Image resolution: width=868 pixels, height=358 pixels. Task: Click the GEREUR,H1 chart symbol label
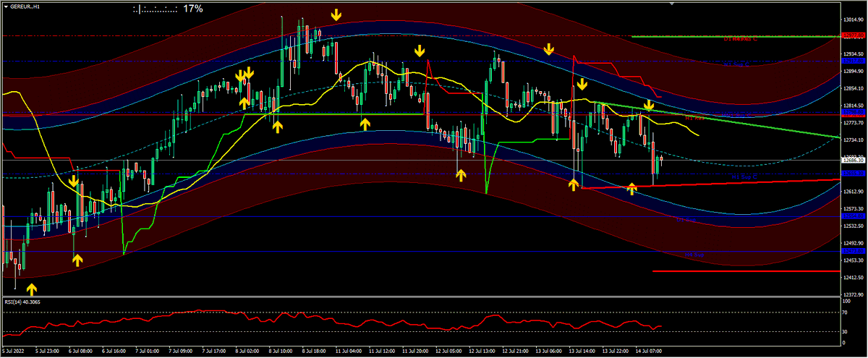coord(25,7)
